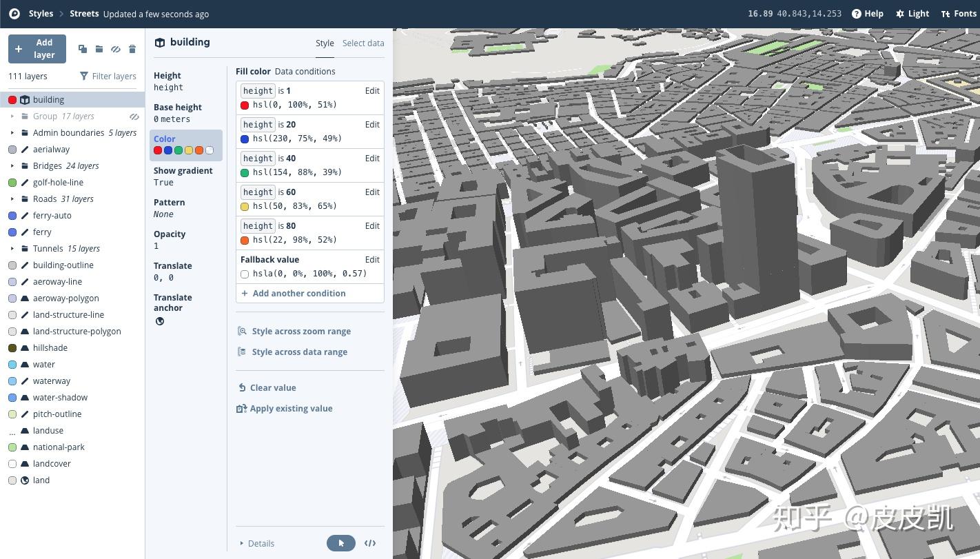Open the code view with the </> icon
This screenshot has width=980, height=559.
(x=370, y=543)
